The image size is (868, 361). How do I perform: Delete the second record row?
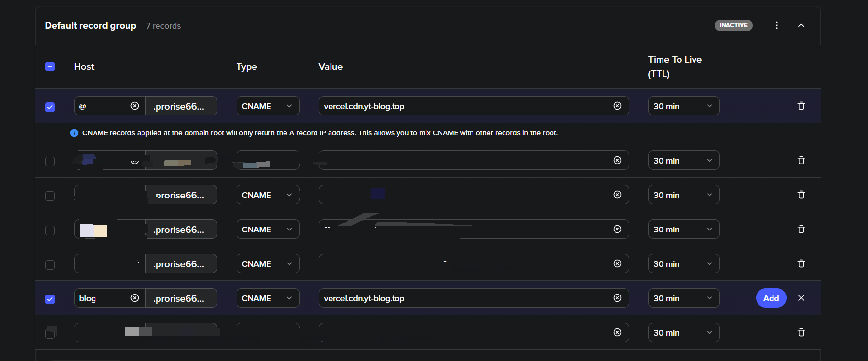coord(801,160)
